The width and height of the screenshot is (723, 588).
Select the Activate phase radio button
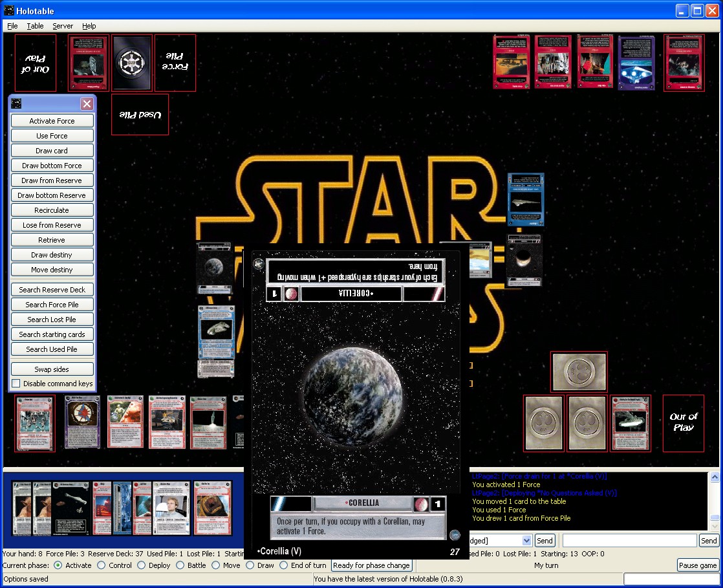click(x=58, y=565)
